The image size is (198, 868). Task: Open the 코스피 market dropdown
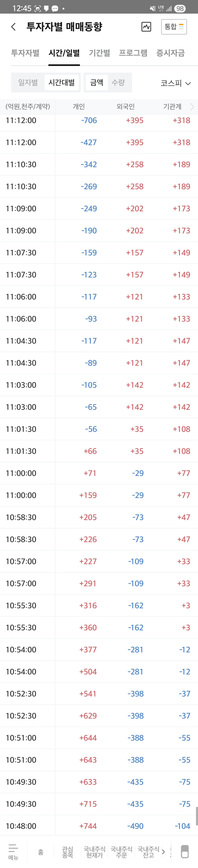pyautogui.click(x=176, y=83)
